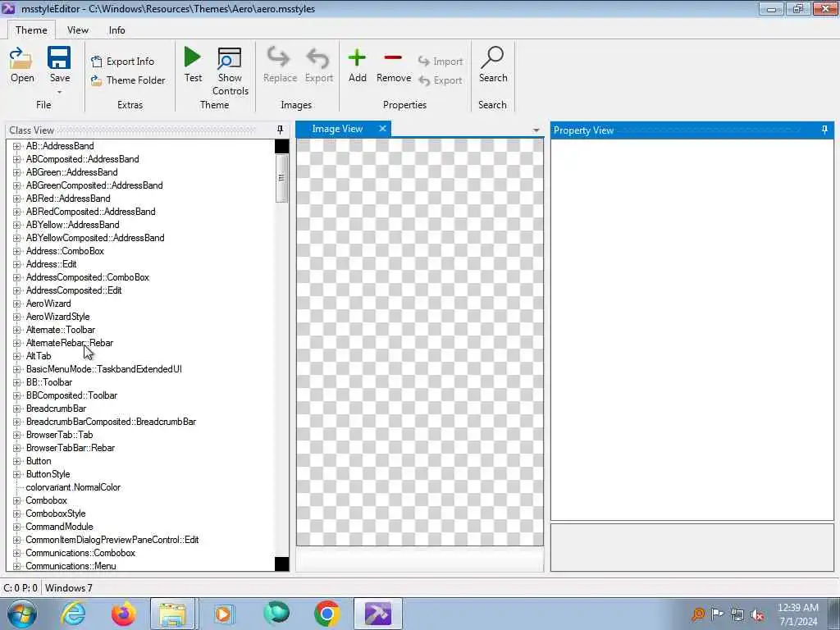Select AlternateRebar::Rebar class
Viewport: 840px width, 630px height.
pyautogui.click(x=69, y=343)
